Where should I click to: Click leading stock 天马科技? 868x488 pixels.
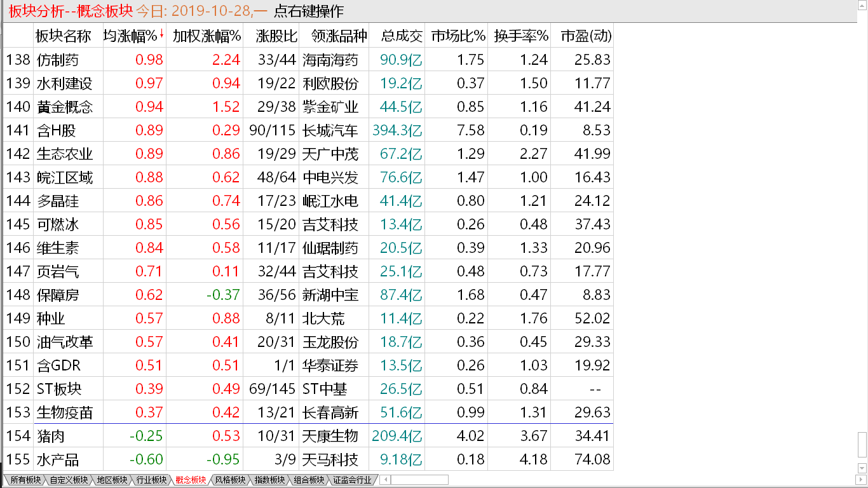pyautogui.click(x=330, y=459)
